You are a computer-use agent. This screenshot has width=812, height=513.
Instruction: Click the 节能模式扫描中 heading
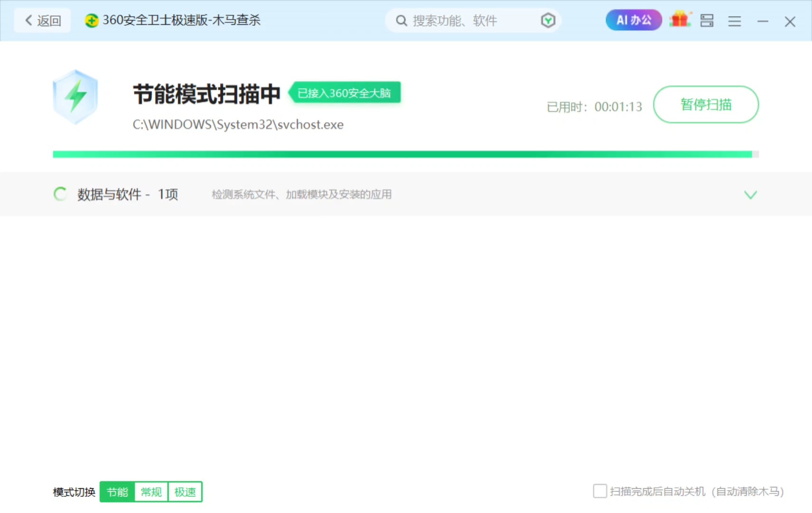(x=207, y=94)
